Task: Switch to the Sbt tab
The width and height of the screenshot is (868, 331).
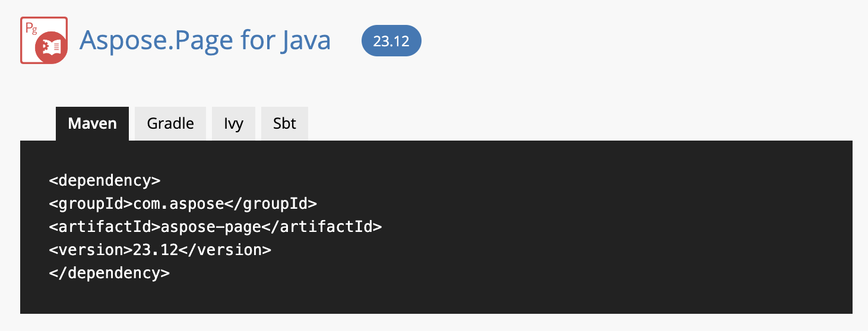Action: [x=284, y=123]
